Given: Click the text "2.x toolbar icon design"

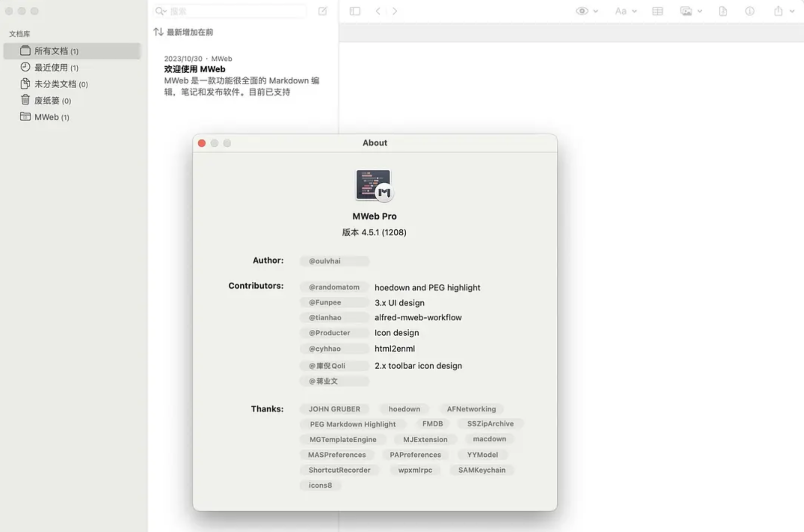Looking at the screenshot, I should pos(418,366).
